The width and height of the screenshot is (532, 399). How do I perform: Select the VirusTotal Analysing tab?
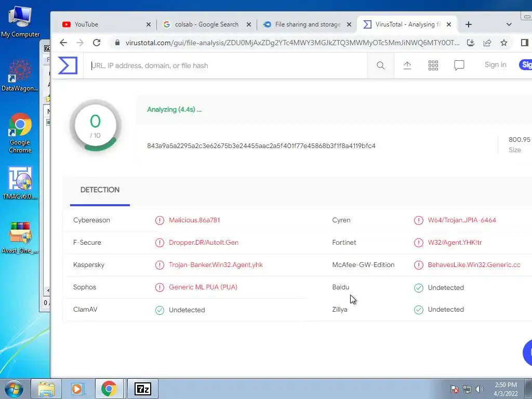coord(407,24)
